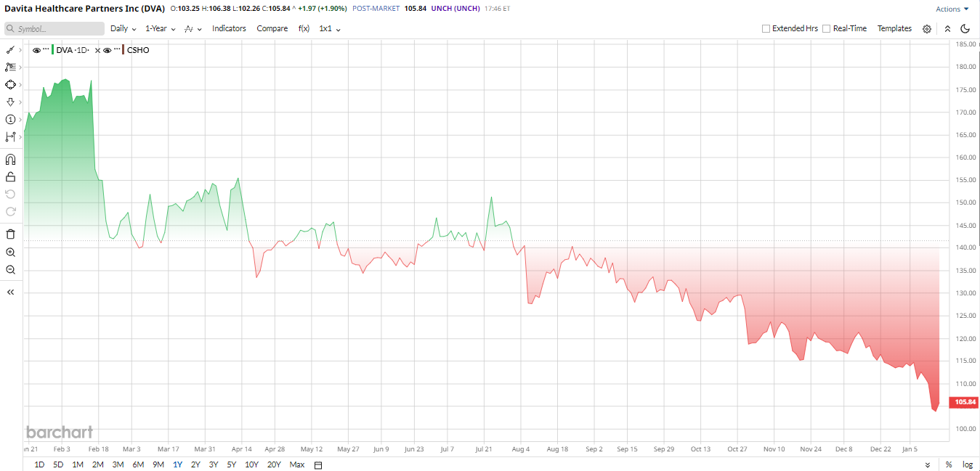Select the 1M time range

point(78,464)
